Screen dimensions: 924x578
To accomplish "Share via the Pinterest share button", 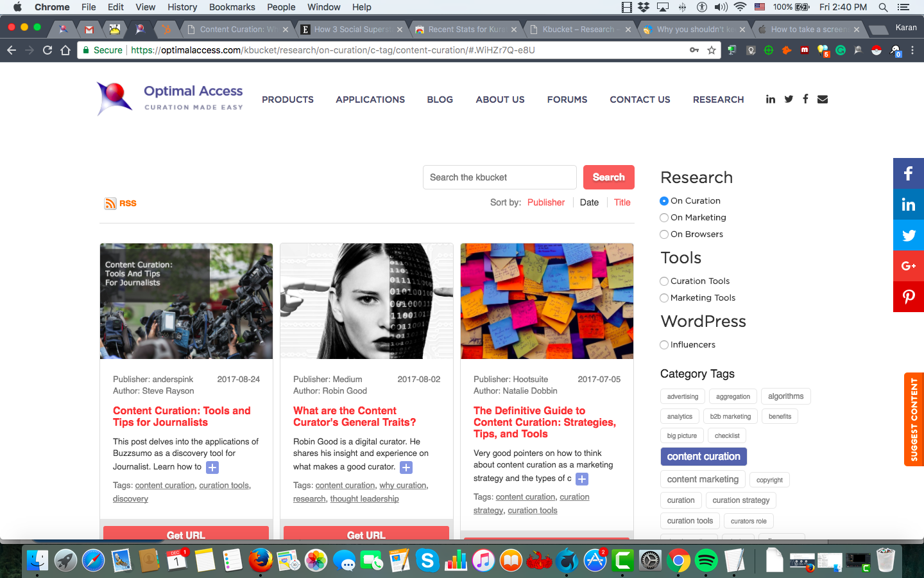I will click(909, 297).
